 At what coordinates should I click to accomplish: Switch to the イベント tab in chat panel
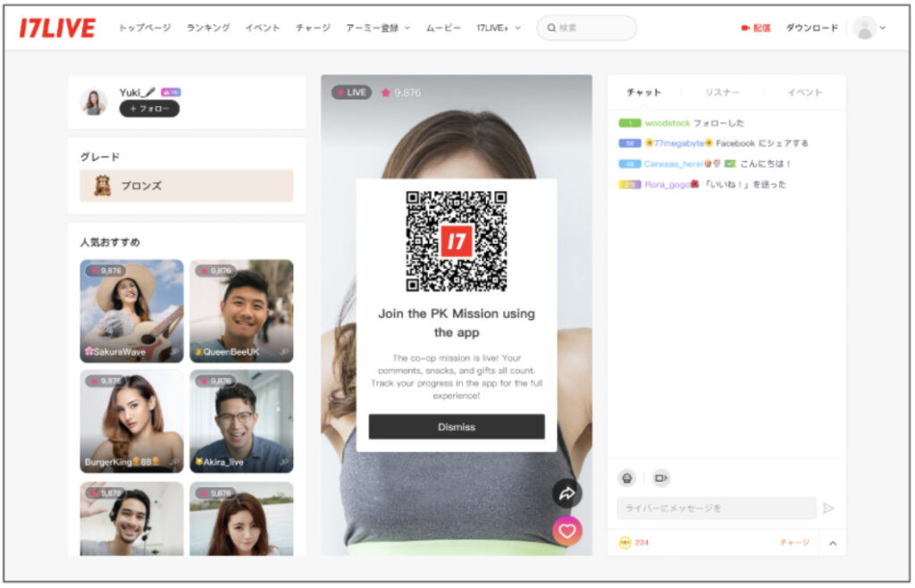click(805, 92)
